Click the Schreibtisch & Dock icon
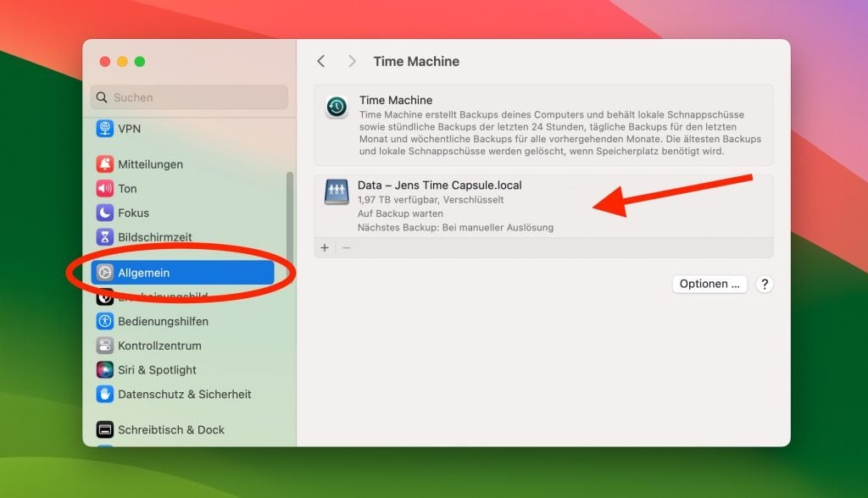 [x=104, y=429]
